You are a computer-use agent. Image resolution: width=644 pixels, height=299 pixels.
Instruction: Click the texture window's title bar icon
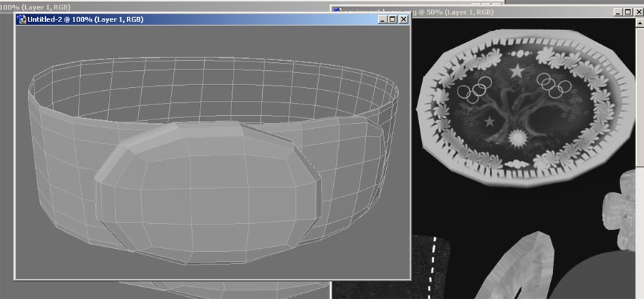[x=336, y=11]
